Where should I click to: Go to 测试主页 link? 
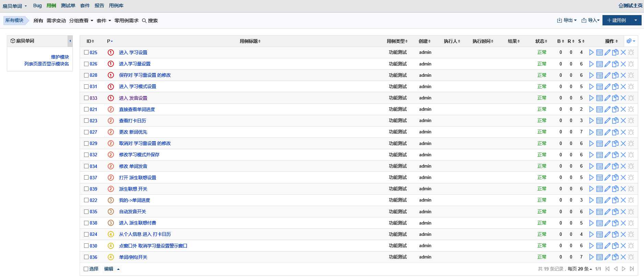pos(631,5)
